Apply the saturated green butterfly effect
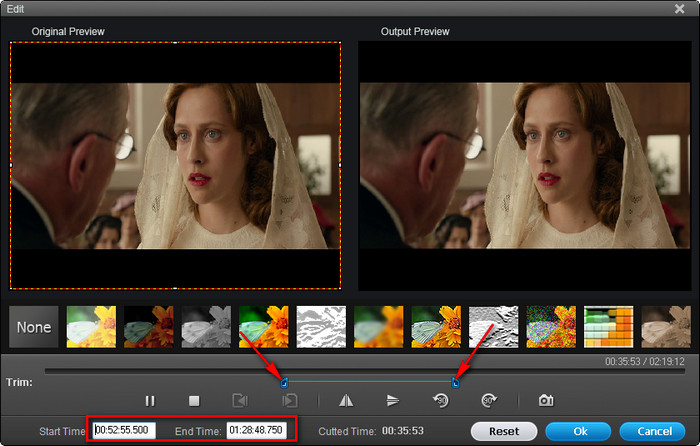700x446 pixels. [x=264, y=327]
